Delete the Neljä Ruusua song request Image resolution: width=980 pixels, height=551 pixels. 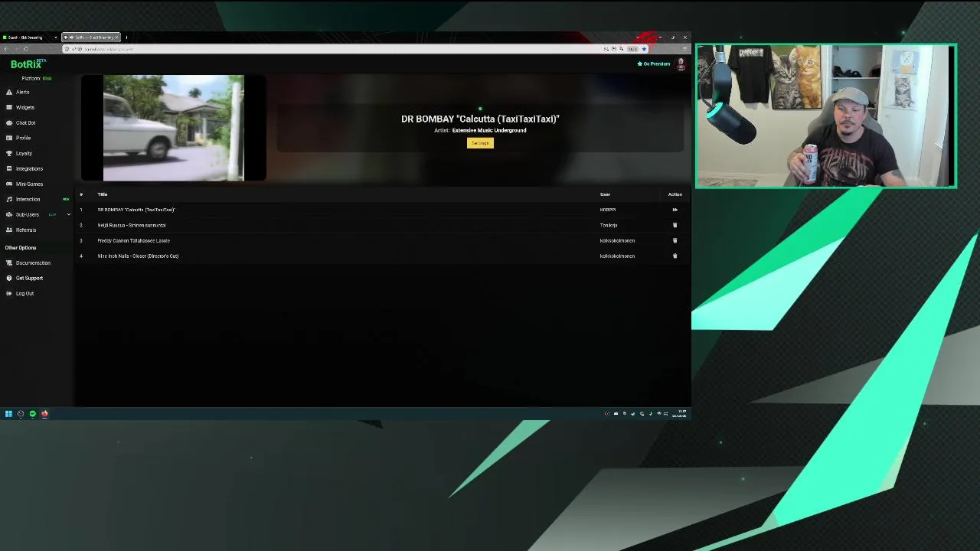point(675,225)
